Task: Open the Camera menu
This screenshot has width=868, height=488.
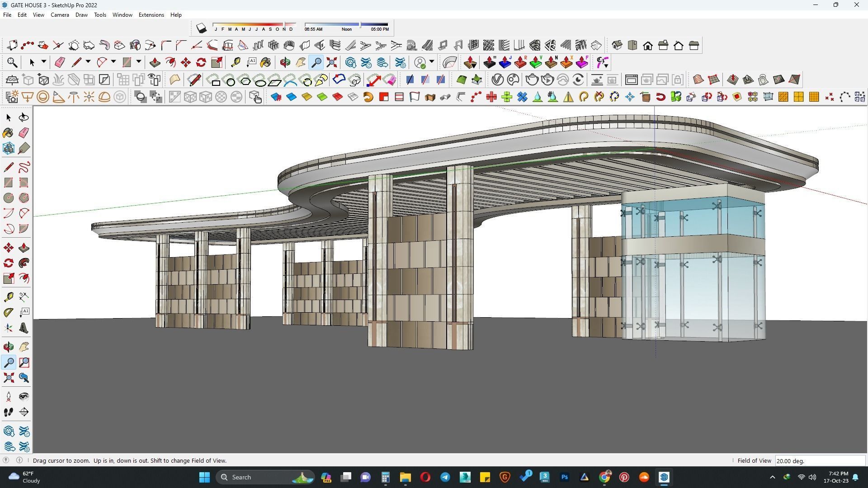Action: click(60, 15)
